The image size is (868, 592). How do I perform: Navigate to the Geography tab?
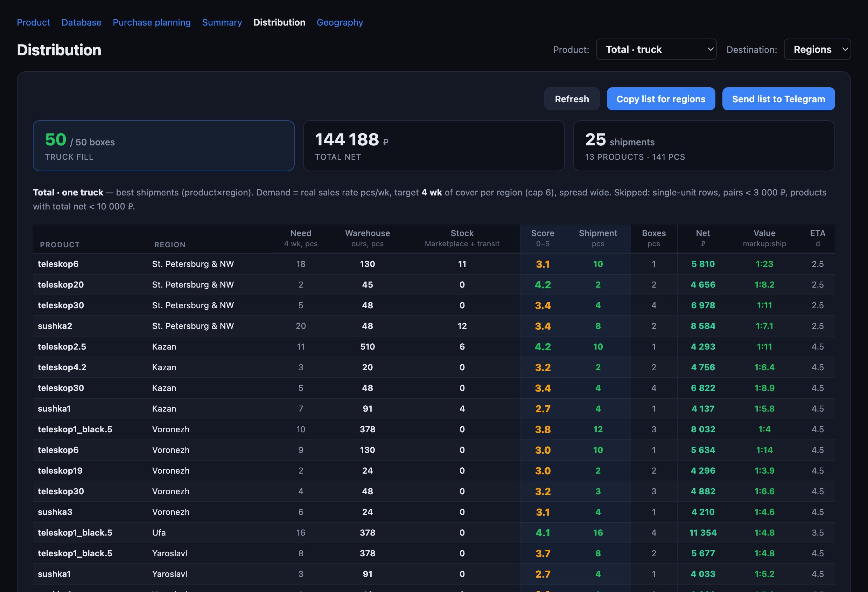point(339,22)
